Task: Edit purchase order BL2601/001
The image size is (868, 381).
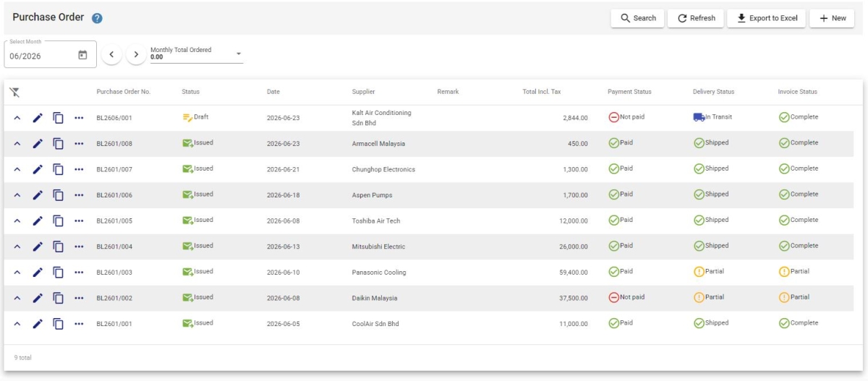Action: pos(38,324)
